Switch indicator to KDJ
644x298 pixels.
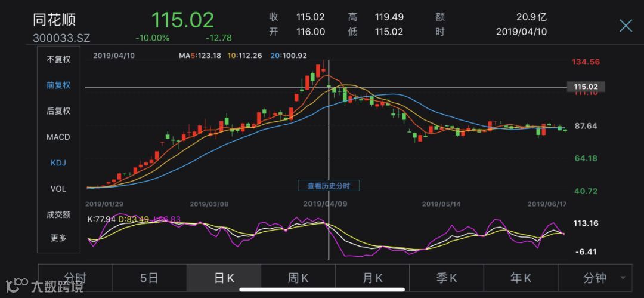[x=58, y=163]
